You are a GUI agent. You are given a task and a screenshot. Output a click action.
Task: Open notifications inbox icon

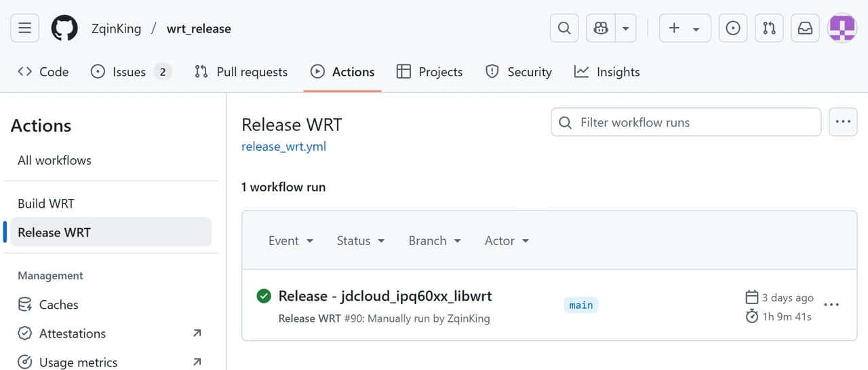(x=805, y=28)
